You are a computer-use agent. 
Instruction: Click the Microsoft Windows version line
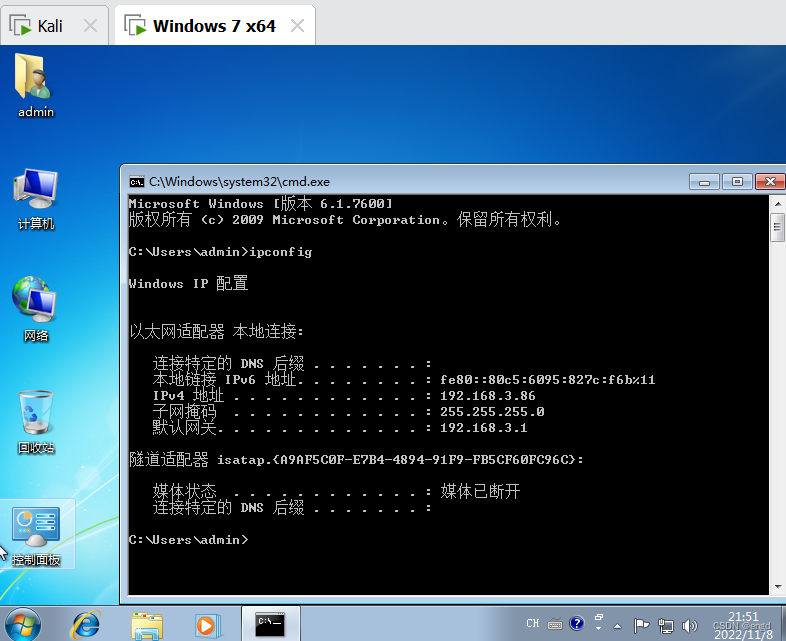click(x=260, y=203)
